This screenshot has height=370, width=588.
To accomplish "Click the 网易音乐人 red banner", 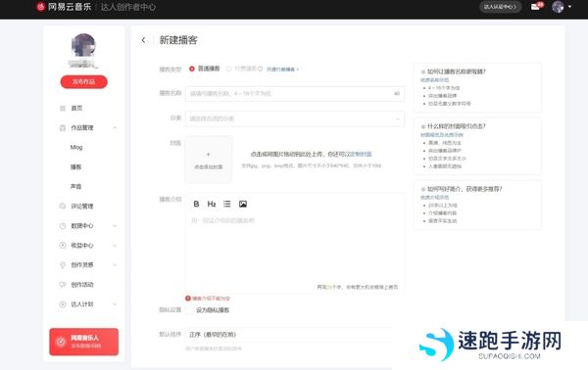I will click(83, 342).
